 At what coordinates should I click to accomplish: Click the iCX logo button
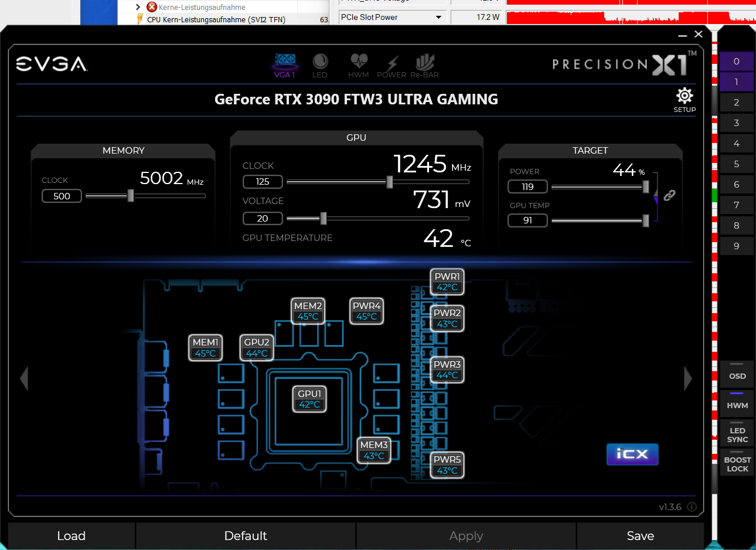point(632,454)
